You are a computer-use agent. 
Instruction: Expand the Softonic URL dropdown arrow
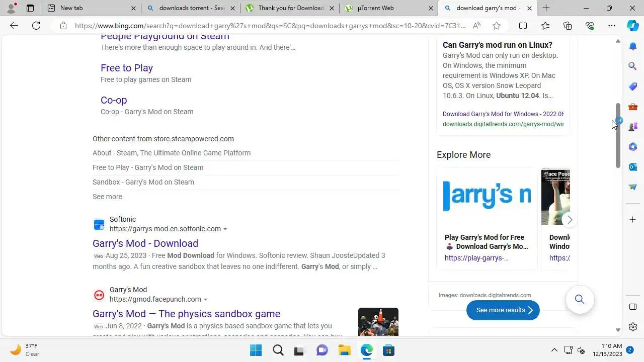click(x=225, y=229)
